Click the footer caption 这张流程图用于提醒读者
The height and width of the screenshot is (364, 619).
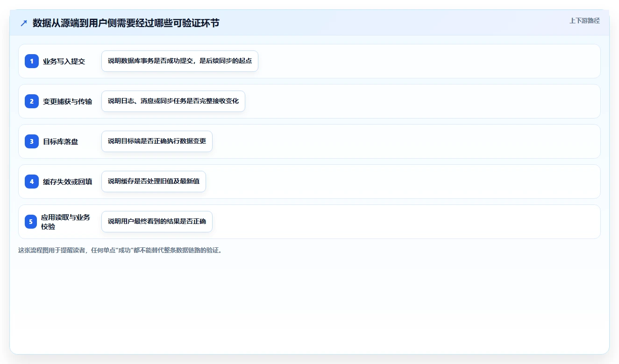[120, 250]
